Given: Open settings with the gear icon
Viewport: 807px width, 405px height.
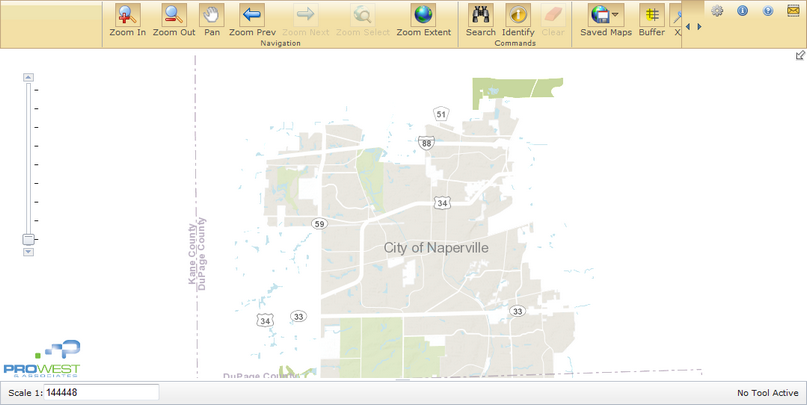Looking at the screenshot, I should [x=717, y=10].
